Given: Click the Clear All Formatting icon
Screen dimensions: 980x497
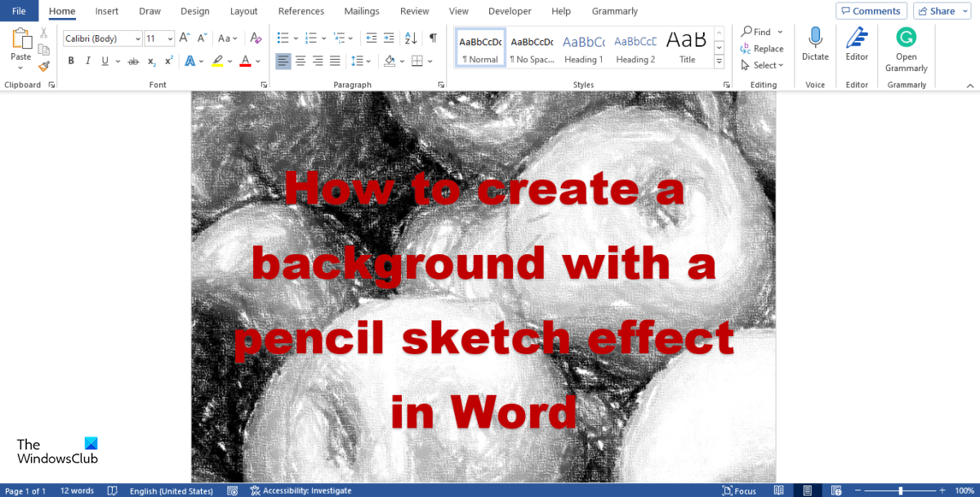Looking at the screenshot, I should (256, 38).
